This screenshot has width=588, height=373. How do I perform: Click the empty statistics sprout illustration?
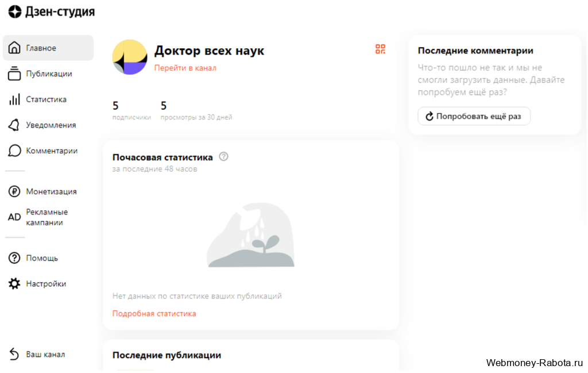(250, 235)
